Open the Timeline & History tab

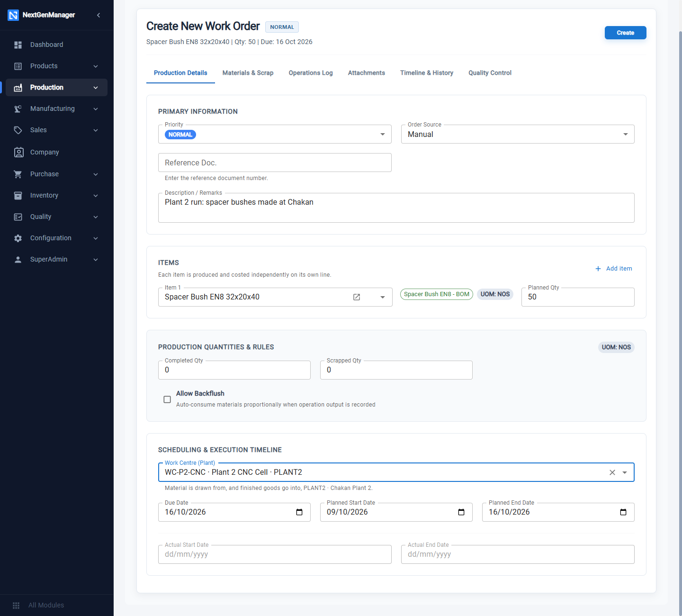pyautogui.click(x=427, y=73)
